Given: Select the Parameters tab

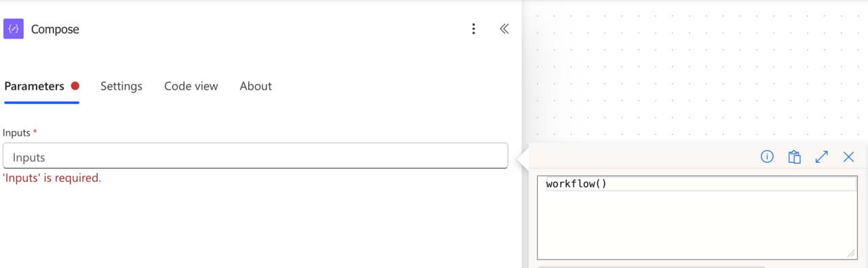Looking at the screenshot, I should pos(35,86).
